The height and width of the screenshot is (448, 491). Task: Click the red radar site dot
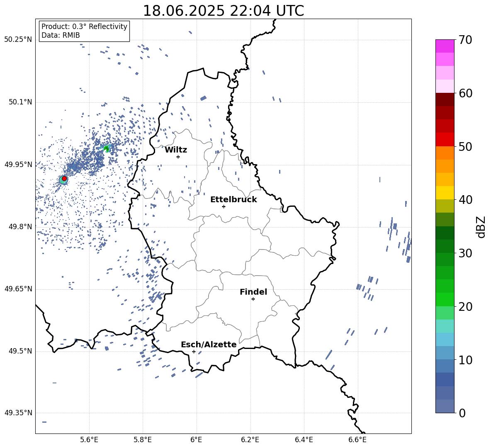coord(64,179)
